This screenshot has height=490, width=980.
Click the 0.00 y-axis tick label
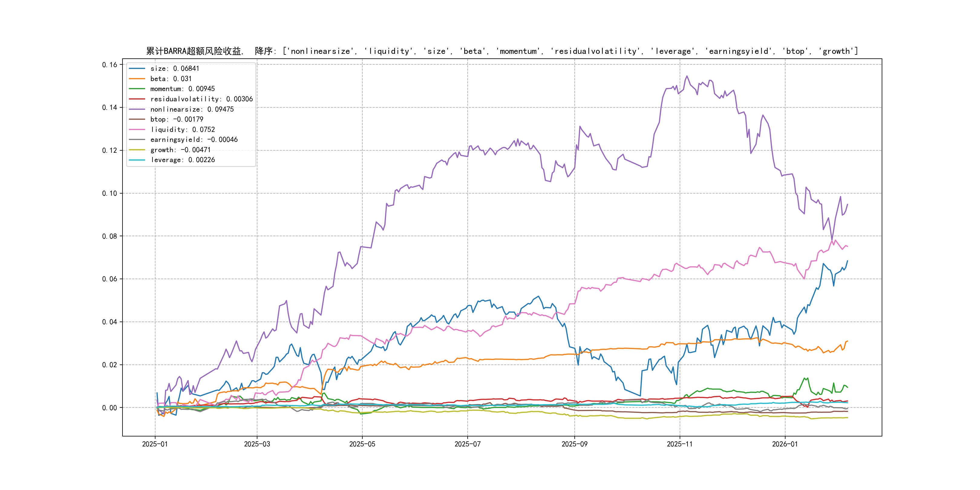click(x=109, y=408)
